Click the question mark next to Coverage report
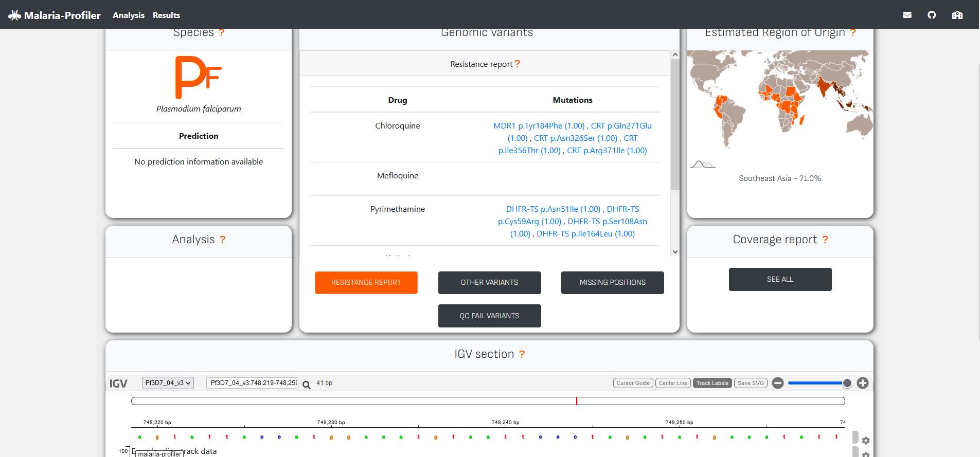The height and width of the screenshot is (457, 980). [x=825, y=240]
